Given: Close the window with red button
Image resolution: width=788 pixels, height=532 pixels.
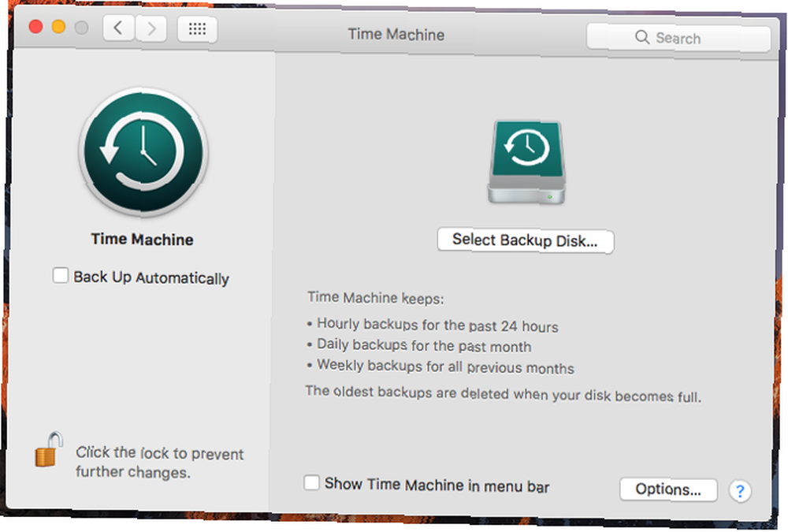Looking at the screenshot, I should click(x=35, y=26).
